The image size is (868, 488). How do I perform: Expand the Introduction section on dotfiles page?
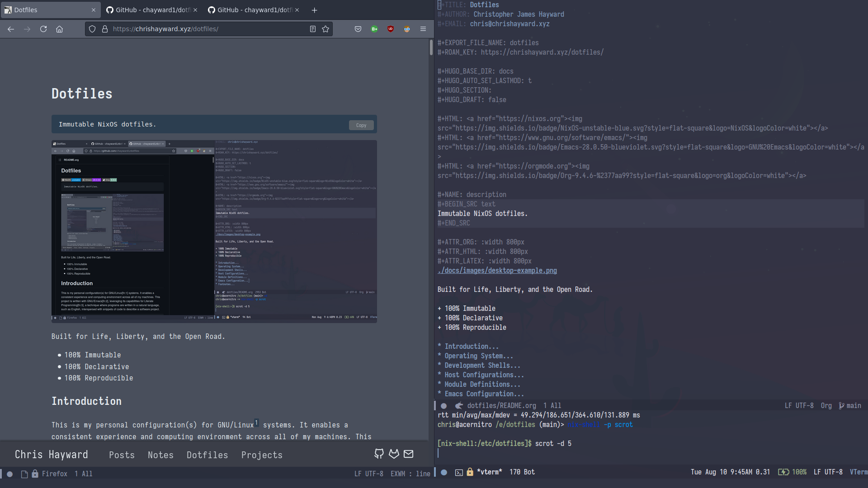click(x=468, y=346)
